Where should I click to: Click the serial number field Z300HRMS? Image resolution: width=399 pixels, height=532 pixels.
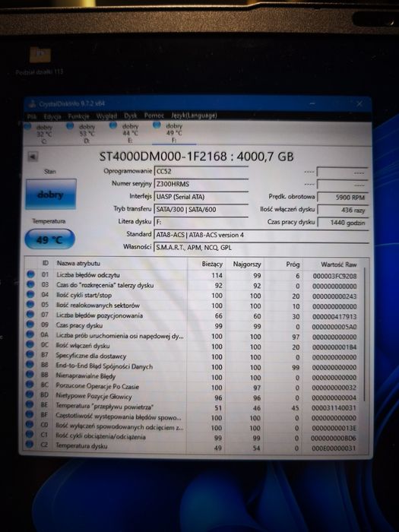point(201,184)
